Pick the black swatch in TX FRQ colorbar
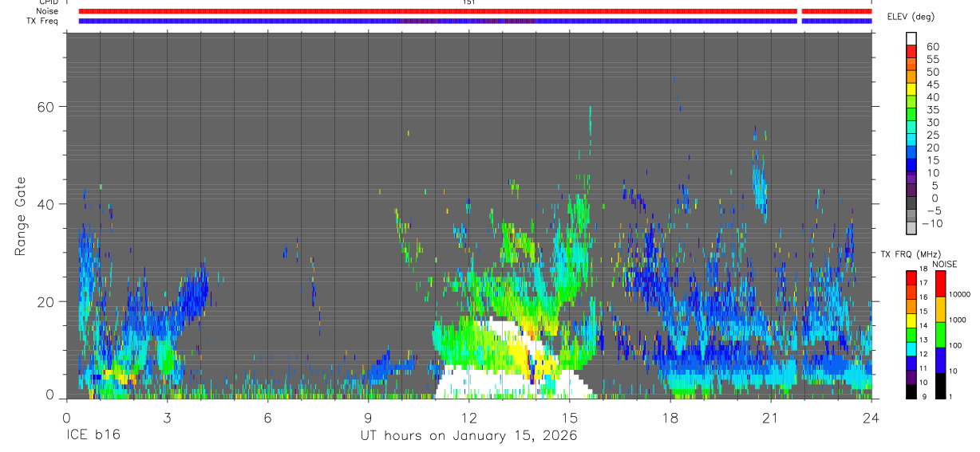 [x=911, y=390]
